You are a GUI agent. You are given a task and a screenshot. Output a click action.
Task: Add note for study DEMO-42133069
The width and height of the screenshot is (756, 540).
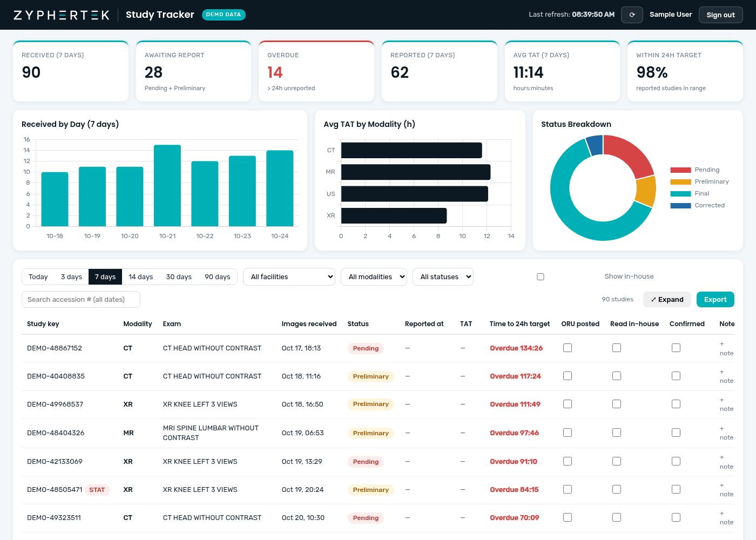click(x=726, y=462)
